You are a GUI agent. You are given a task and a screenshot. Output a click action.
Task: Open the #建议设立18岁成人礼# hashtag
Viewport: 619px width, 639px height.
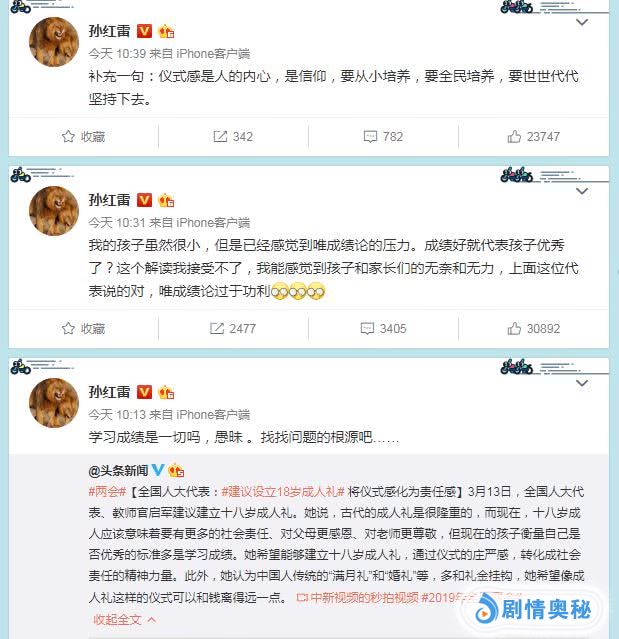[283, 491]
